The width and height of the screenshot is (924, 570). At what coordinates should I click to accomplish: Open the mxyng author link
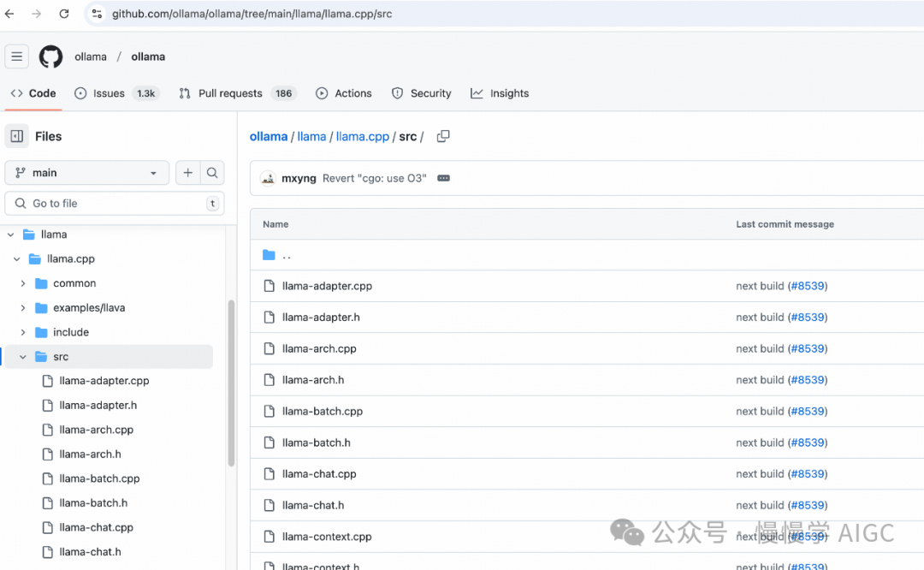[299, 178]
